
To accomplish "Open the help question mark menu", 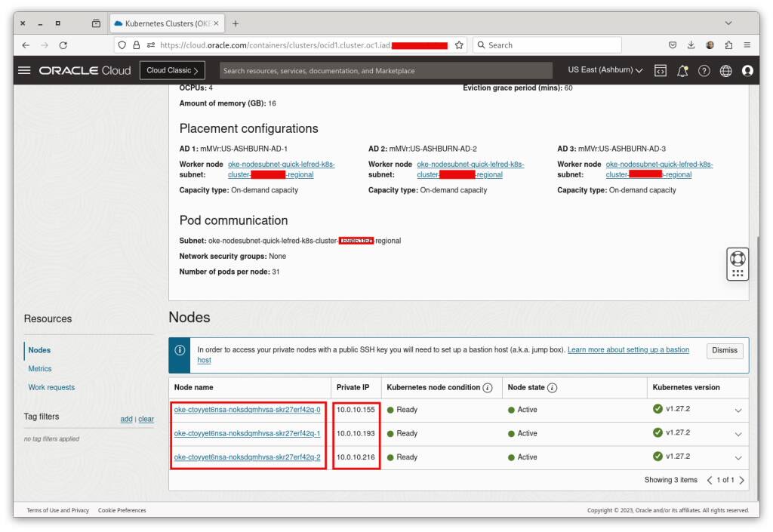I will 704,71.
